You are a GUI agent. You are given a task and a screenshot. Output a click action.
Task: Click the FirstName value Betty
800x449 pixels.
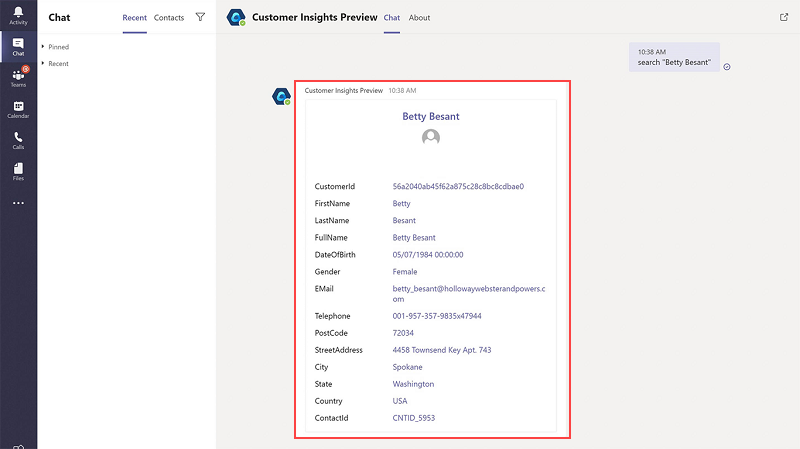pos(402,204)
